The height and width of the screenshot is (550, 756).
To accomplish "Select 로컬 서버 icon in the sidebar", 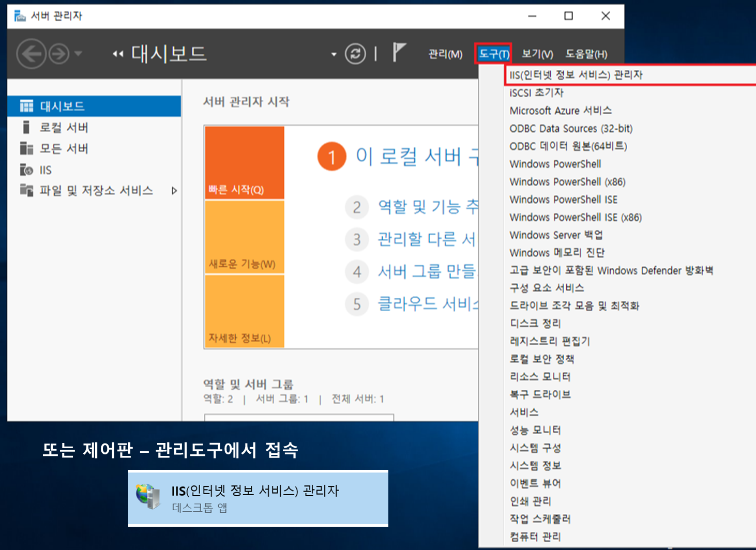I will [26, 127].
